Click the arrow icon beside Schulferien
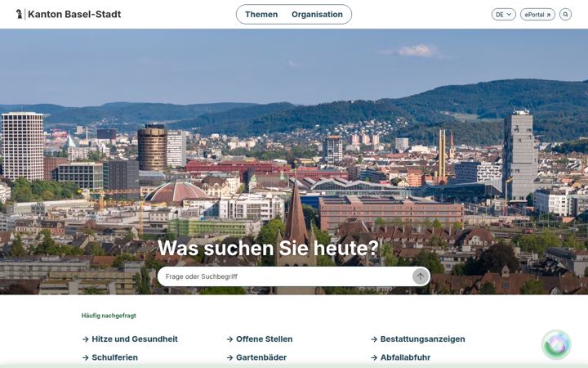This screenshot has height=368, width=588. pyautogui.click(x=86, y=357)
